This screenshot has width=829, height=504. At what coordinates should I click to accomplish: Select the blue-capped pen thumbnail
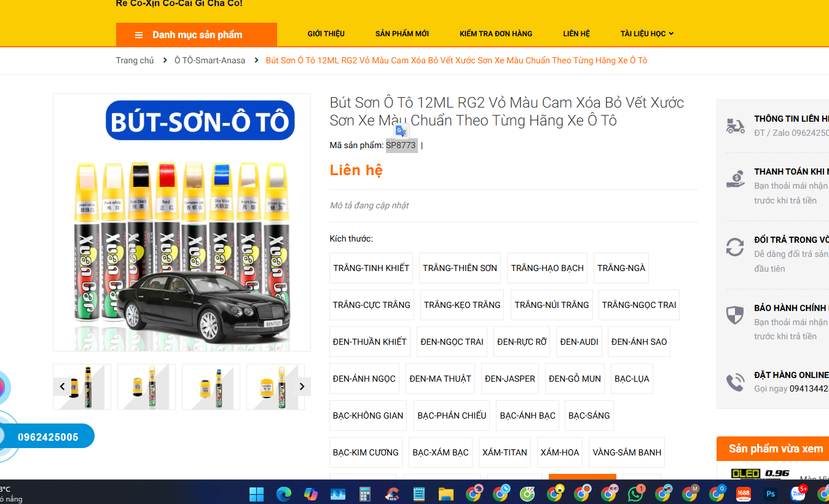coord(211,387)
